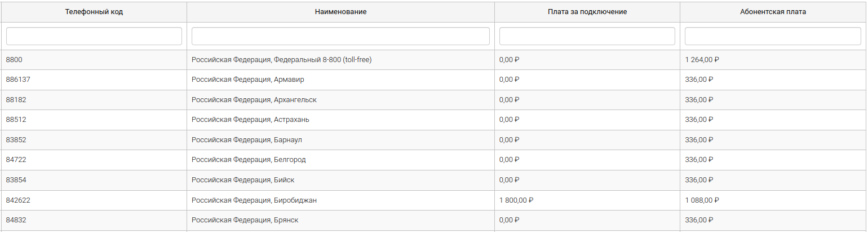Screen dimensions: 868x232
Task: Click the 'Российская Федерация, Архангельск' entry
Action: 254,100
